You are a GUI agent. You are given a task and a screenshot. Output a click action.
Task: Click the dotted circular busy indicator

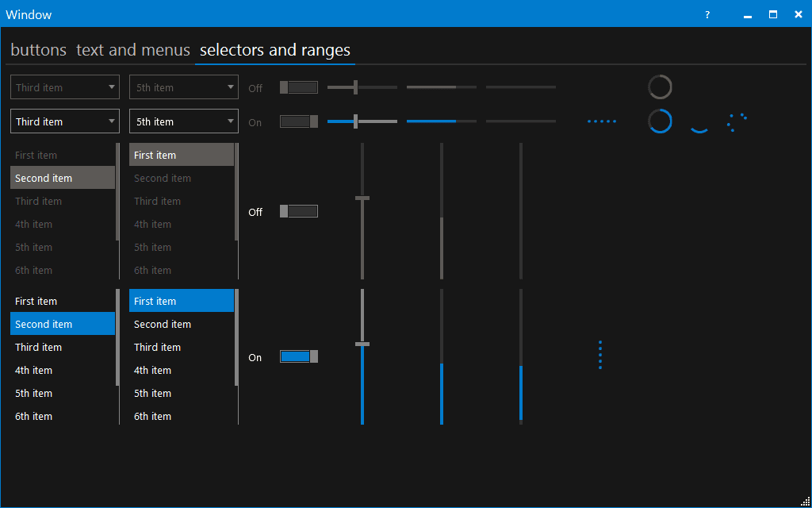(736, 121)
